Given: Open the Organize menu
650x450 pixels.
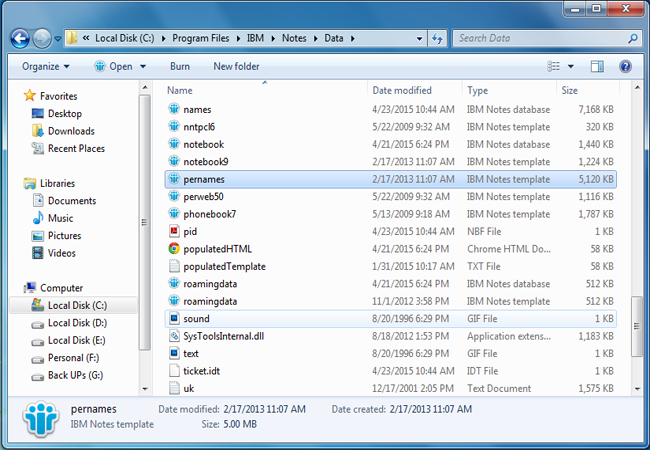Looking at the screenshot, I should pyautogui.click(x=46, y=66).
